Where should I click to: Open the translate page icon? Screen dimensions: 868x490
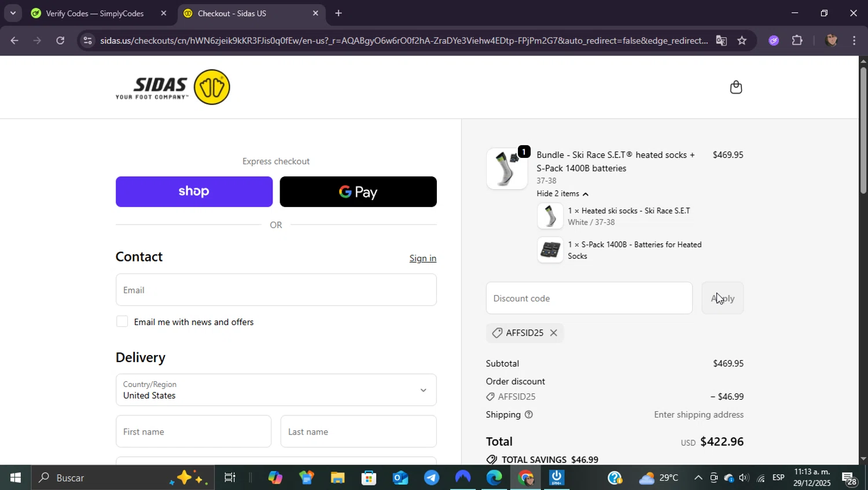pos(721,40)
